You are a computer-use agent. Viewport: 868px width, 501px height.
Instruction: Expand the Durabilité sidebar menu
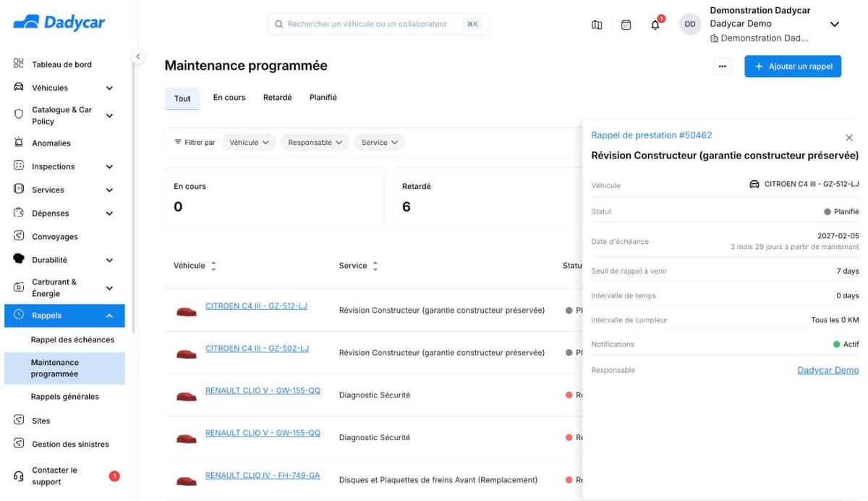(109, 260)
